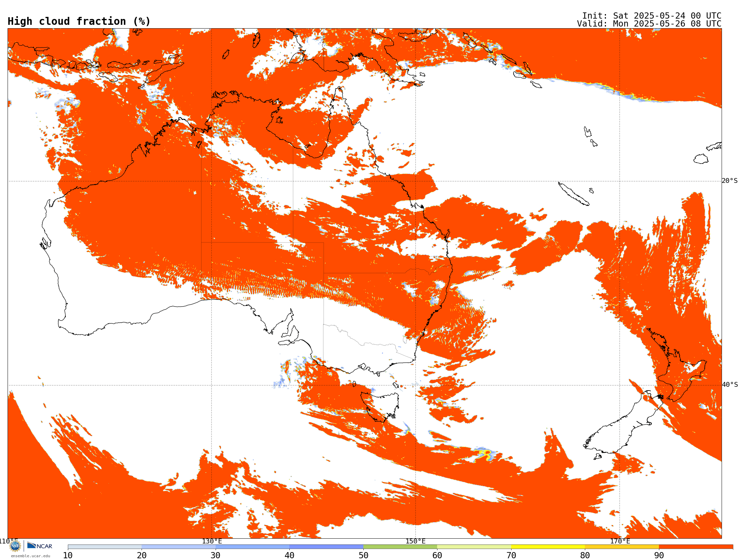Click the colorbar tick label 70
This screenshot has height=560, width=744.
(511, 556)
